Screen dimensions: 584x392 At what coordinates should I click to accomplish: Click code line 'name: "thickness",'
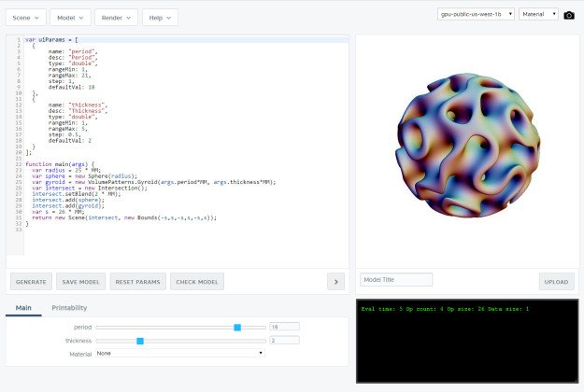78,105
